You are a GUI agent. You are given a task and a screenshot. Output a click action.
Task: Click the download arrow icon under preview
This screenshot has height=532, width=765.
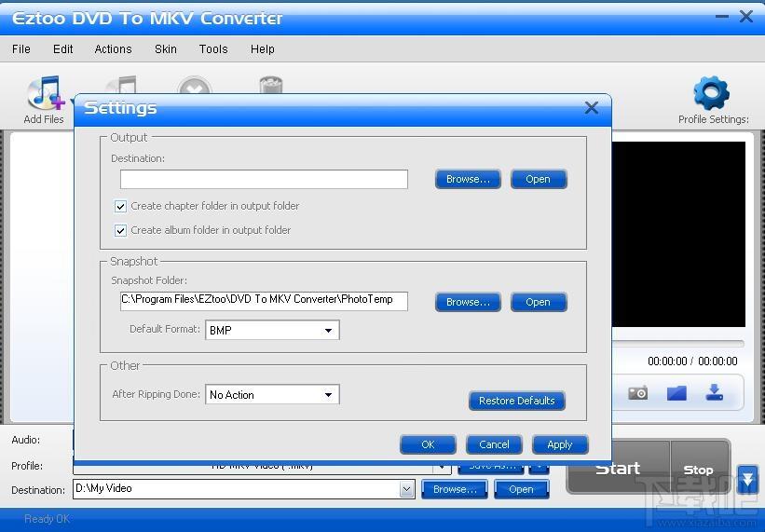point(715,392)
